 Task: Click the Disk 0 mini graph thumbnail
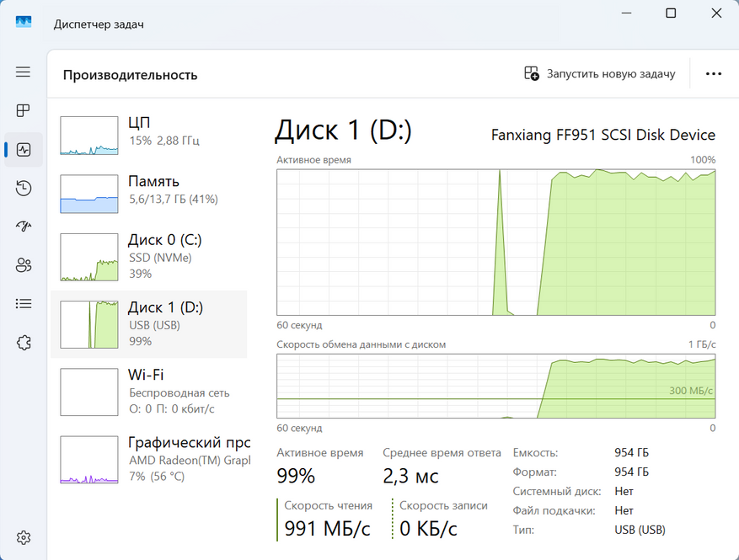click(x=89, y=257)
